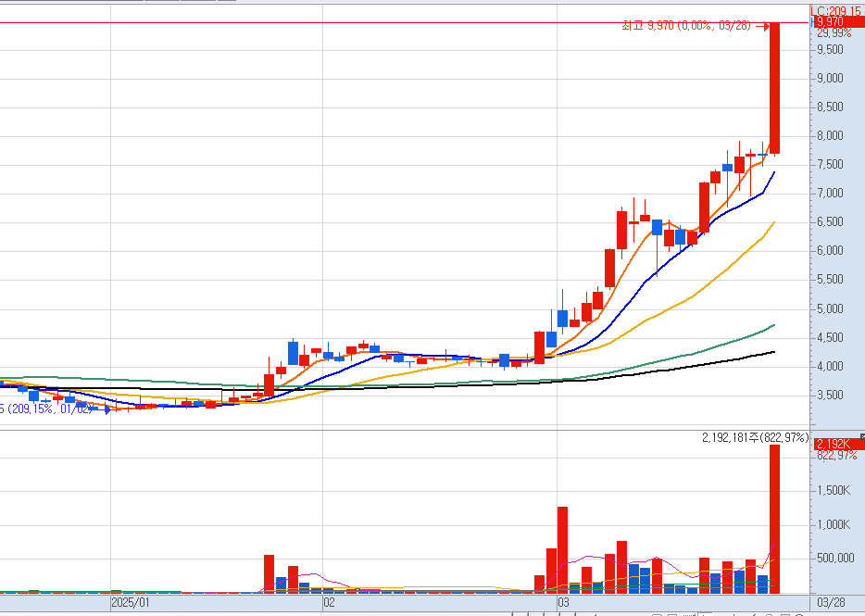The height and width of the screenshot is (616, 865).
Task: Click the 4,000 price axis label
Action: pos(830,366)
